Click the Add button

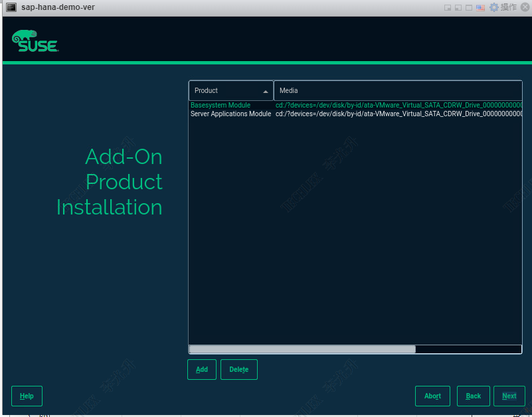(x=202, y=369)
